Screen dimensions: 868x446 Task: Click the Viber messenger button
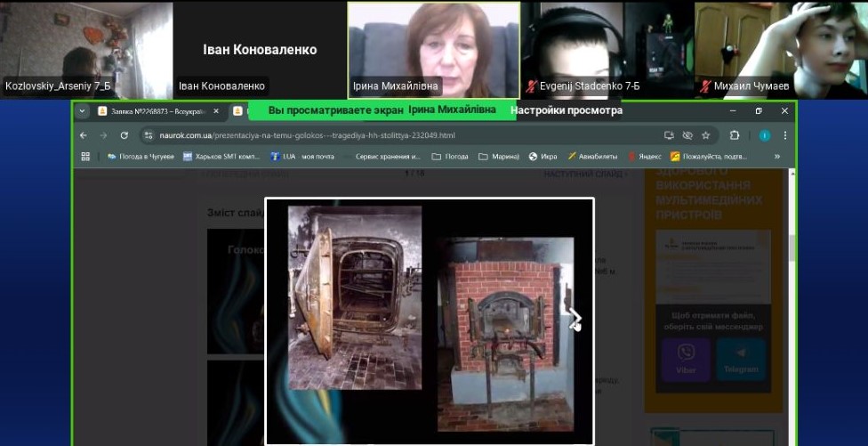pos(685,360)
